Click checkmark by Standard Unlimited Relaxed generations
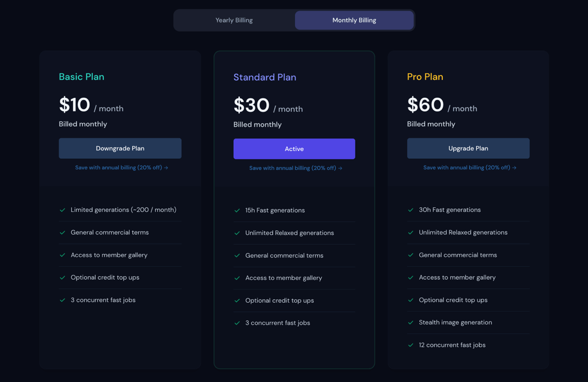Screen dimensions: 588x382 (237, 233)
